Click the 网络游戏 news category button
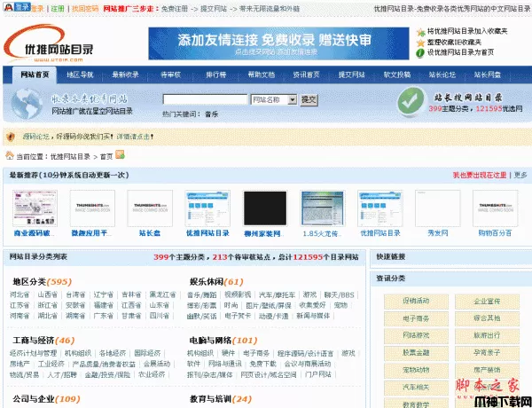The width and height of the screenshot is (532, 408). pos(416,335)
